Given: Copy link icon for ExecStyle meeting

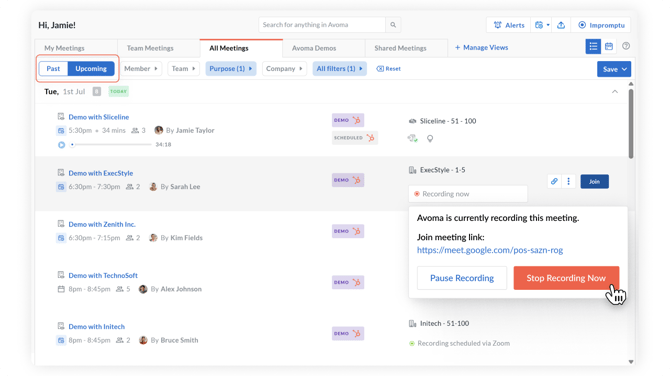Looking at the screenshot, I should (554, 181).
